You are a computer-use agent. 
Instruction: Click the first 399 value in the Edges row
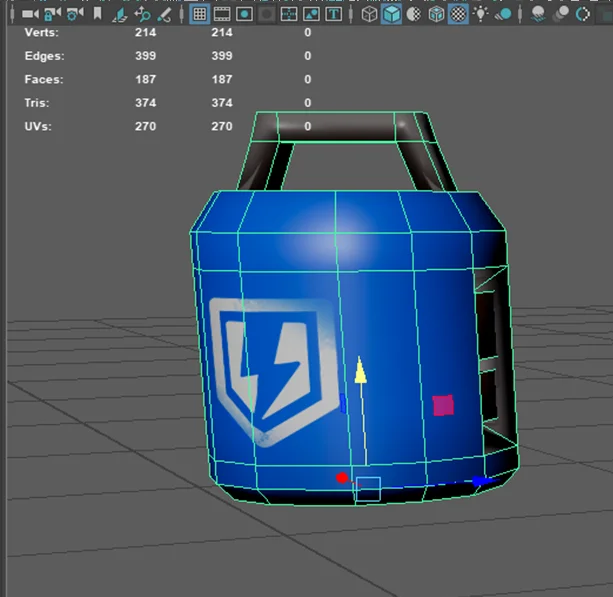[145, 56]
